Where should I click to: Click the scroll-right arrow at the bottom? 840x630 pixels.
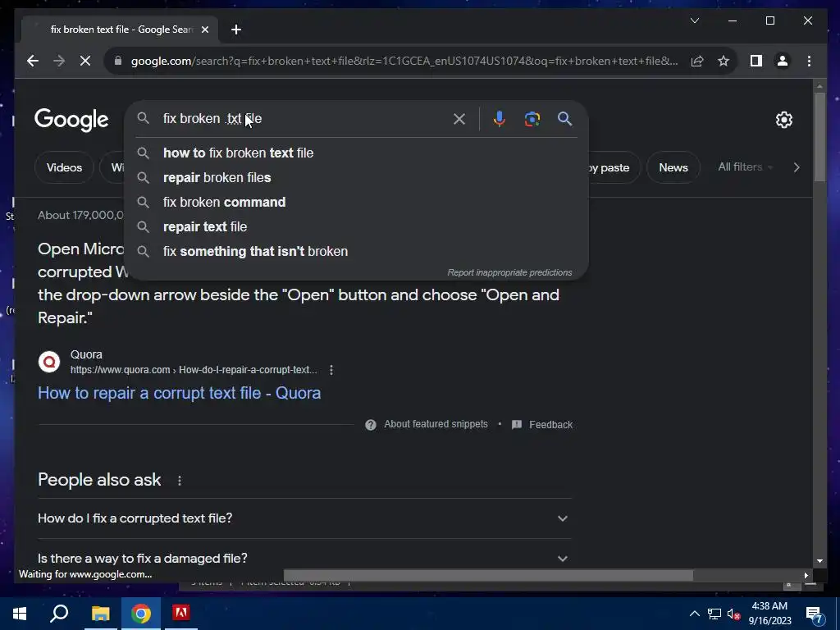806,575
